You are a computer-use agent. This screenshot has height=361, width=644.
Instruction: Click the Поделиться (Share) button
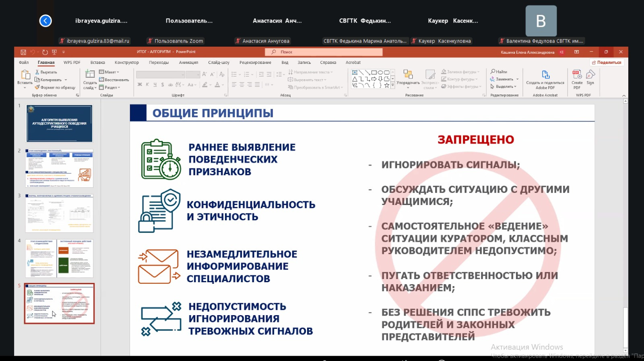[606, 63]
